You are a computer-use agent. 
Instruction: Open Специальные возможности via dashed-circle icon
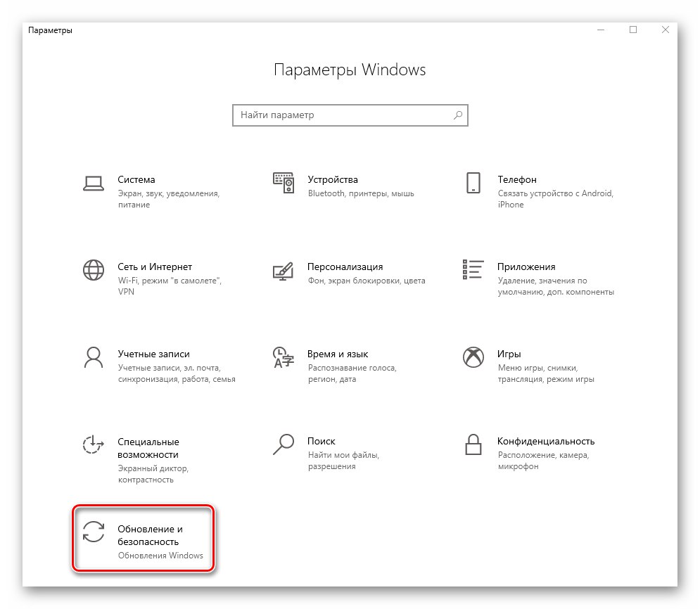[x=94, y=444]
